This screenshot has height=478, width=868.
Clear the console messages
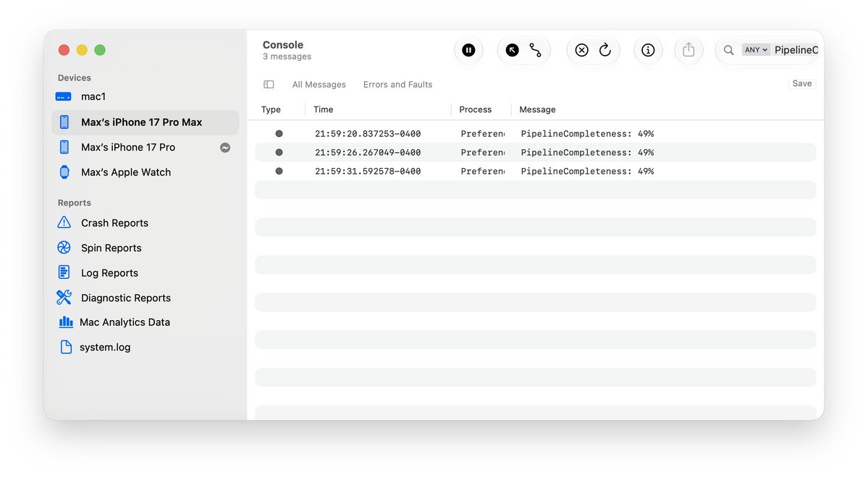pyautogui.click(x=581, y=51)
